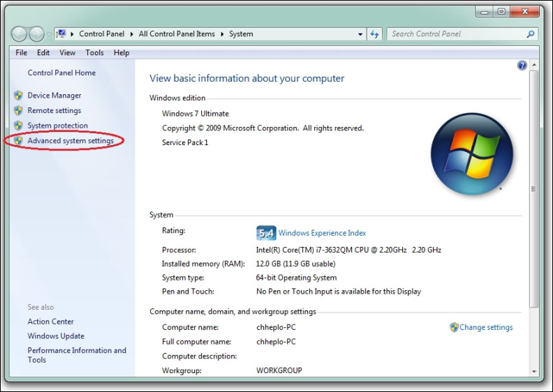Click the Windows 7 logo image
Viewport: 553px width, 392px height.
pos(471,154)
